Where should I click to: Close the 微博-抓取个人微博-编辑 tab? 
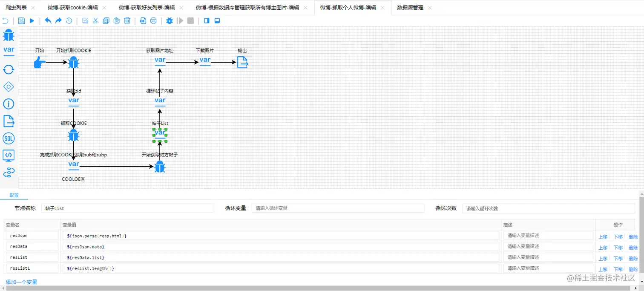[x=382, y=8]
